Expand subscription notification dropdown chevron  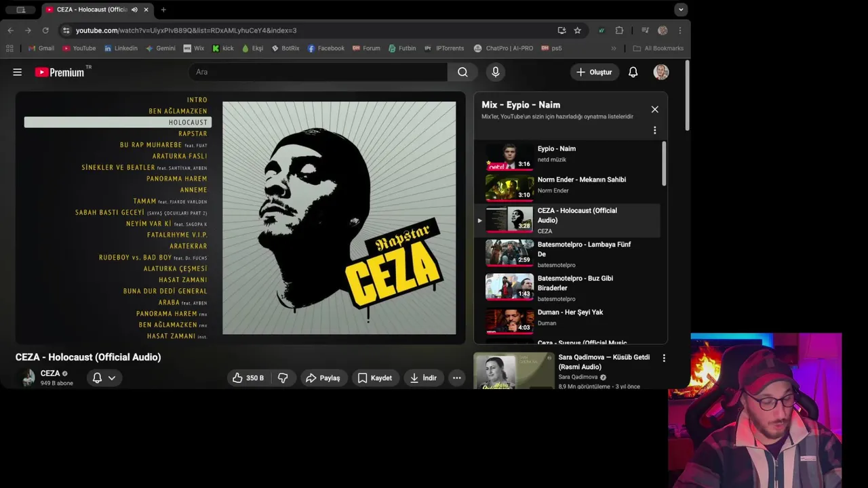112,378
